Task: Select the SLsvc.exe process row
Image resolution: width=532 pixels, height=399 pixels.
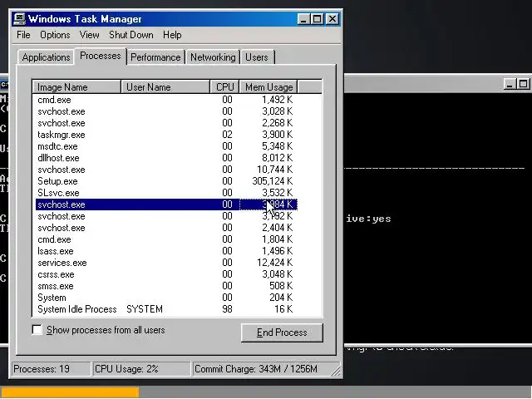Action: coord(166,193)
